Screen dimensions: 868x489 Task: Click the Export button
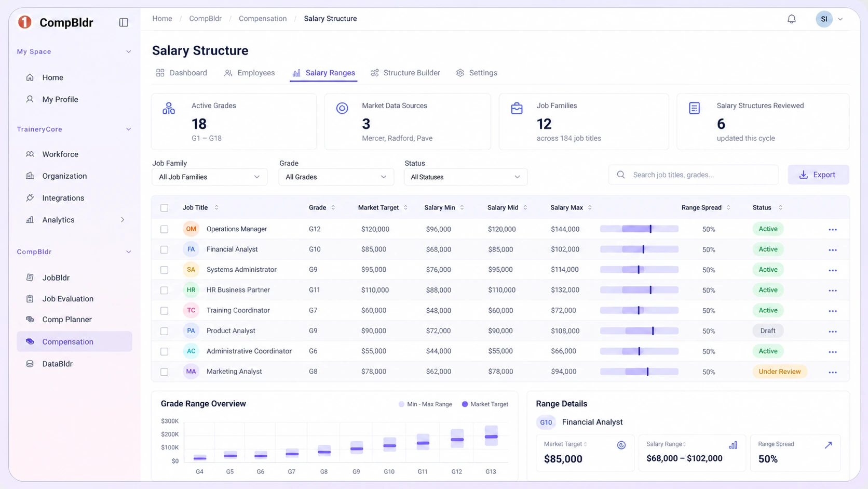pos(818,175)
